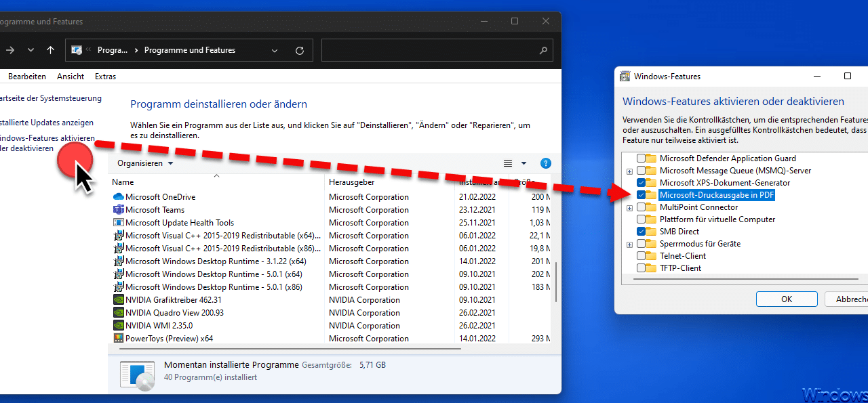The image size is (868, 403).
Task: Click the up arrow navigation icon
Action: (x=50, y=50)
